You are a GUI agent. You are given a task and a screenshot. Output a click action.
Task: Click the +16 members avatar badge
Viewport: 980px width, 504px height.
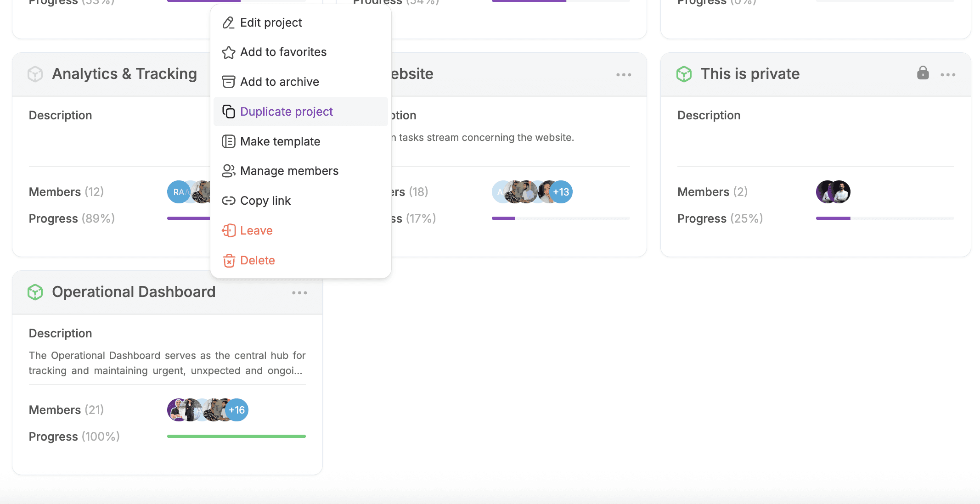point(237,410)
